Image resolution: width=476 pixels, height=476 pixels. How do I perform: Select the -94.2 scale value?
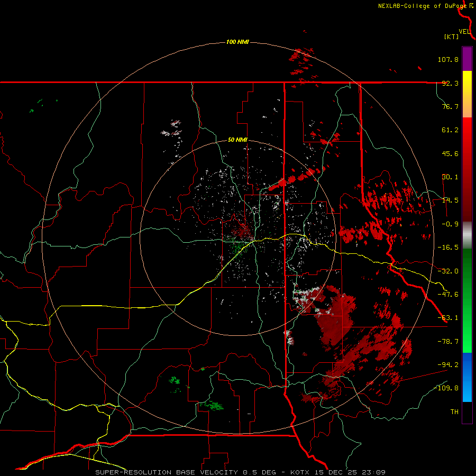tap(448, 365)
